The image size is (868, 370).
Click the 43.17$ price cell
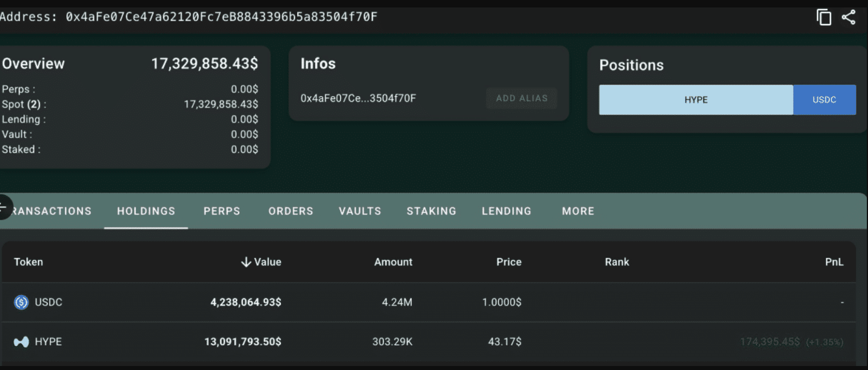504,342
